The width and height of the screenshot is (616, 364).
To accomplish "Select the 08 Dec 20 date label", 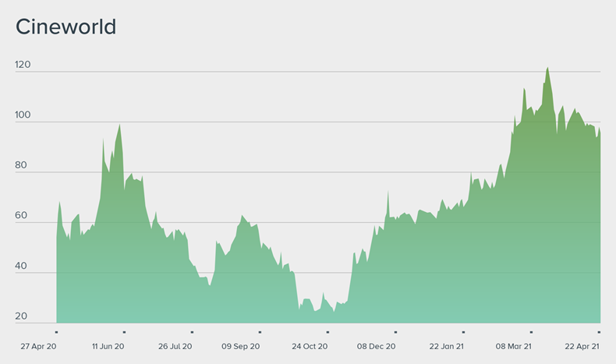I will click(377, 345).
